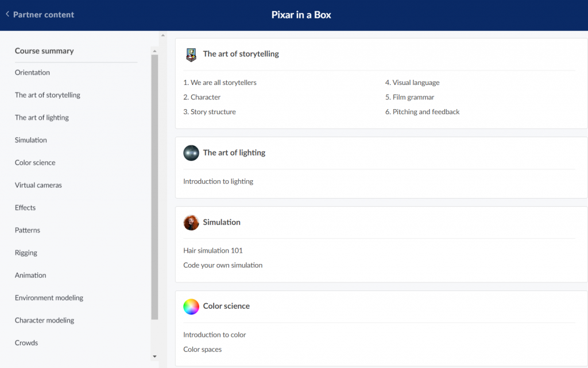
Task: Select Effects in the sidebar
Action: pyautogui.click(x=25, y=207)
